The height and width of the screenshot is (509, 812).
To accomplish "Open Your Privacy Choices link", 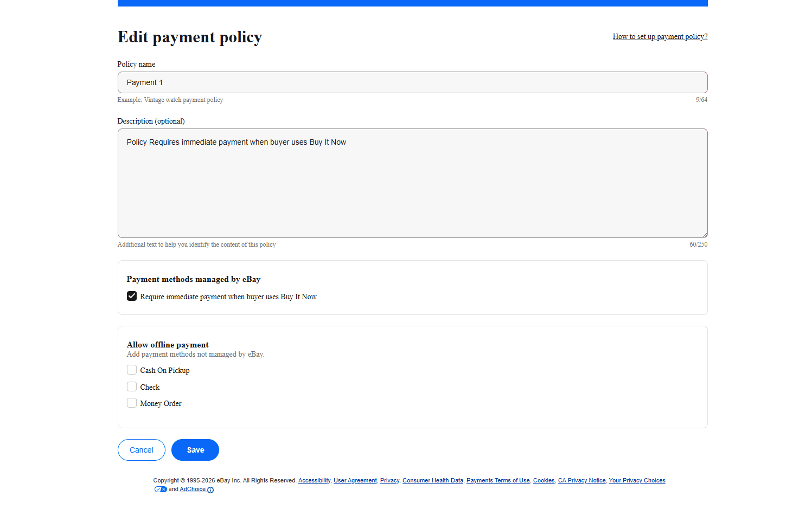I will click(637, 480).
